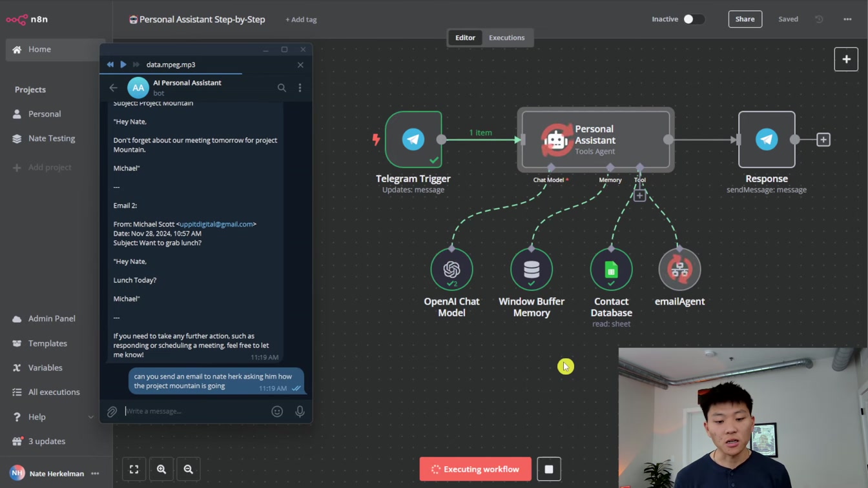
Task: Click the stop execution square button
Action: [x=549, y=469]
